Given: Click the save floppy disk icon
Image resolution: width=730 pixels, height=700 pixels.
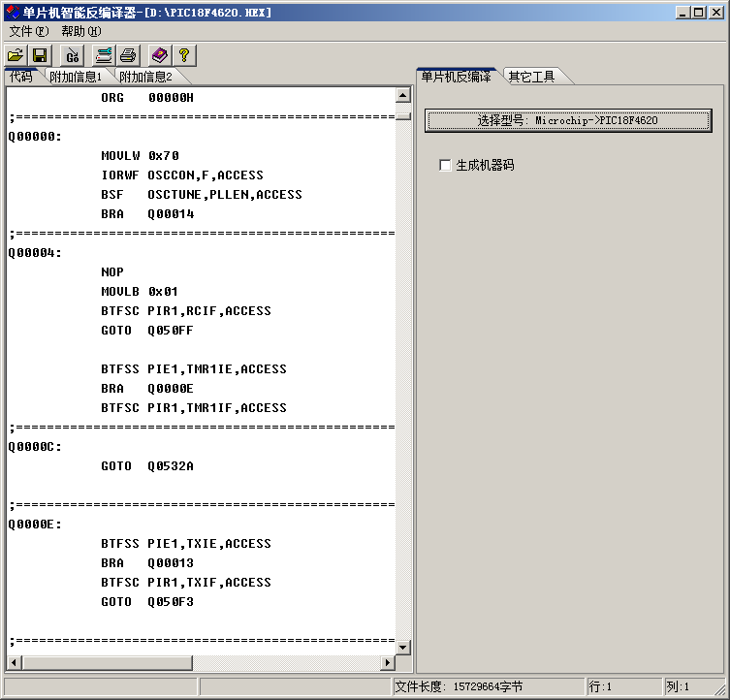Looking at the screenshot, I should click(x=40, y=55).
